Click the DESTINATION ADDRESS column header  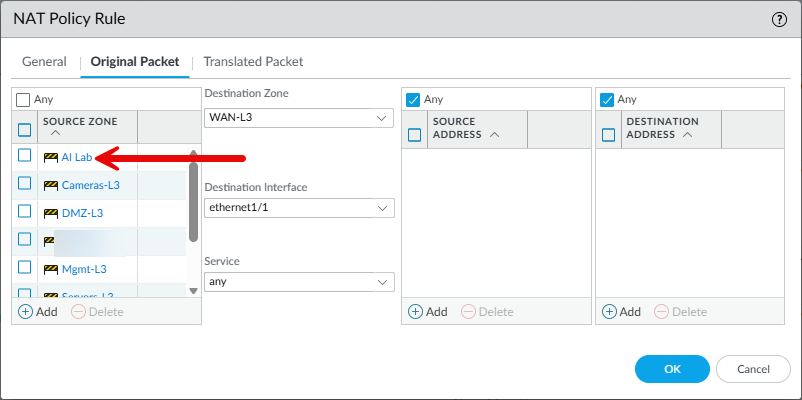671,128
